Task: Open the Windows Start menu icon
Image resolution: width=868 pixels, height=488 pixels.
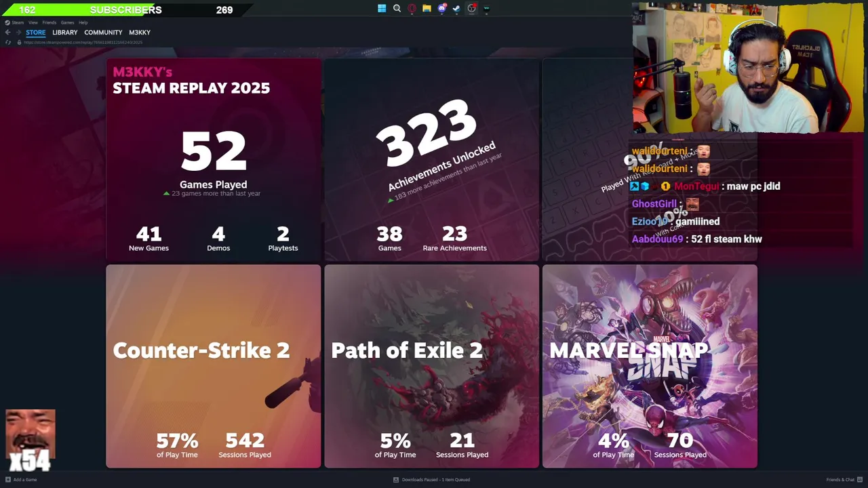Action: tap(382, 9)
